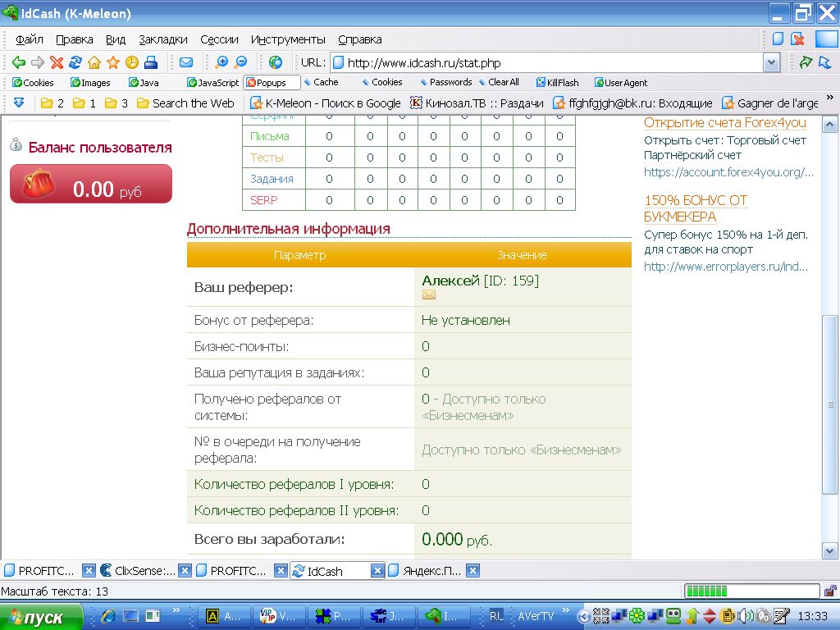Open the Сессии menu
This screenshot has height=630, width=840.
(219, 39)
